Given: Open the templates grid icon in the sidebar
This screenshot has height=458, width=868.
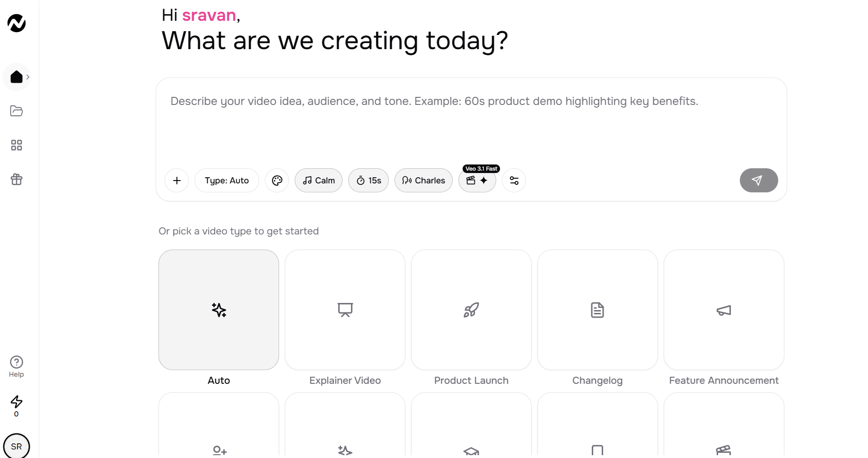Looking at the screenshot, I should pos(17,145).
